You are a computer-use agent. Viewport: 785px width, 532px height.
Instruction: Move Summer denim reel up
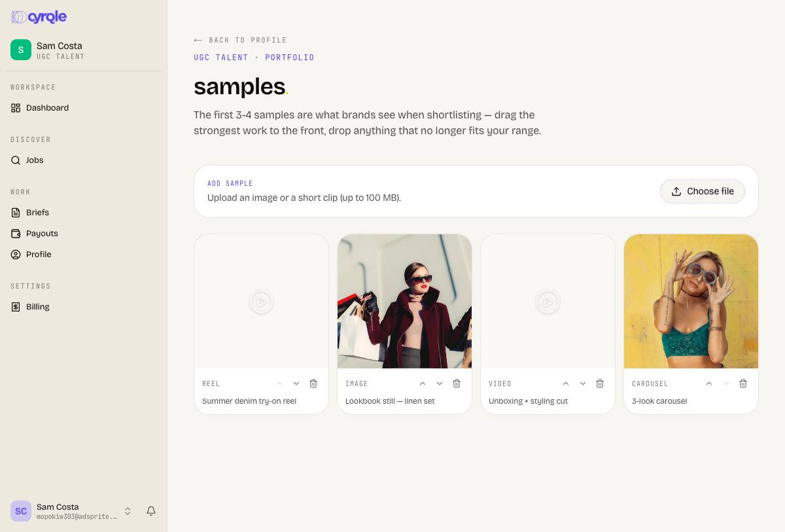(279, 383)
